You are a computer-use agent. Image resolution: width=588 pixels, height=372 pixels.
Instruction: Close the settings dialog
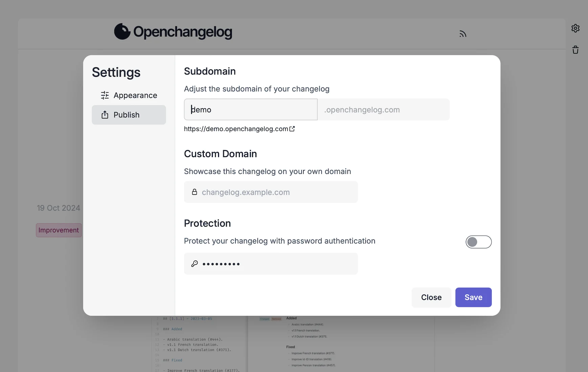click(x=431, y=297)
